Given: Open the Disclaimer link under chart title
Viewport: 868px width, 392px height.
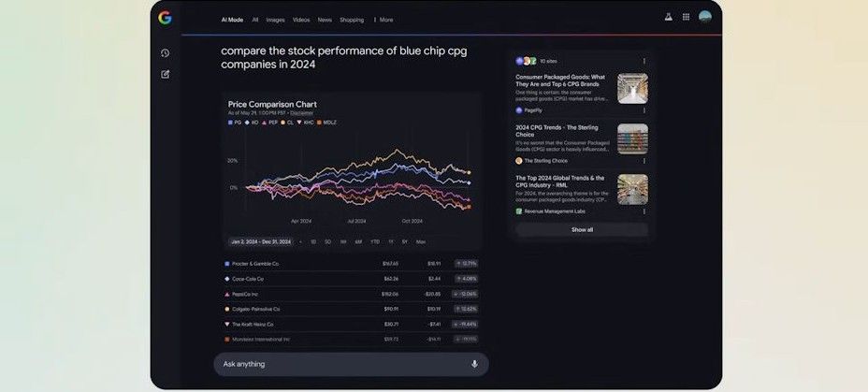Looking at the screenshot, I should 301,112.
